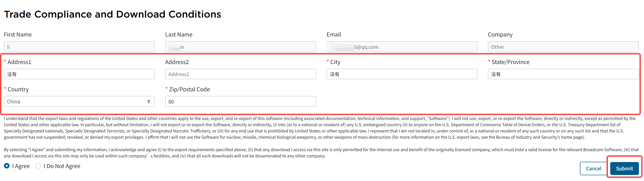
Task: Click the City label
Action: [x=335, y=62]
